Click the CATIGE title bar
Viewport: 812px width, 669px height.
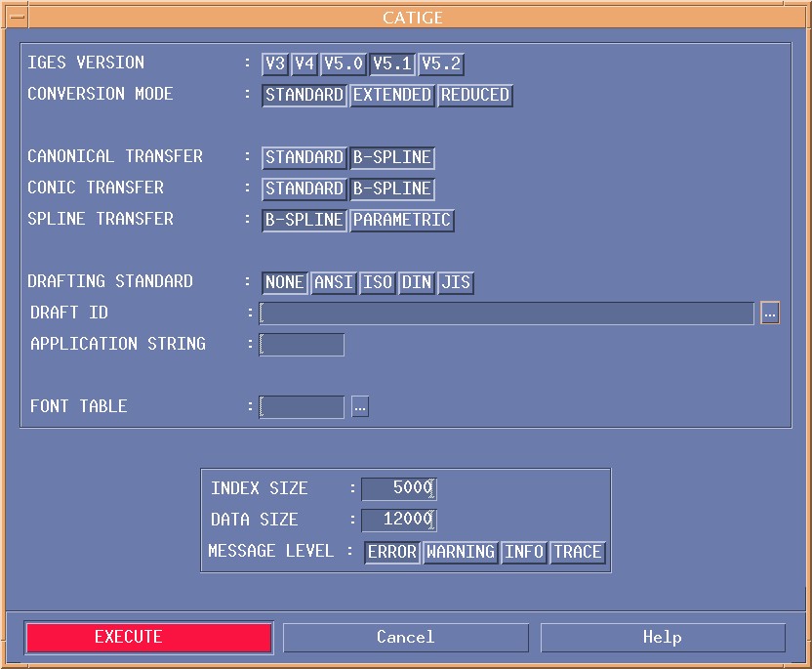412,18
